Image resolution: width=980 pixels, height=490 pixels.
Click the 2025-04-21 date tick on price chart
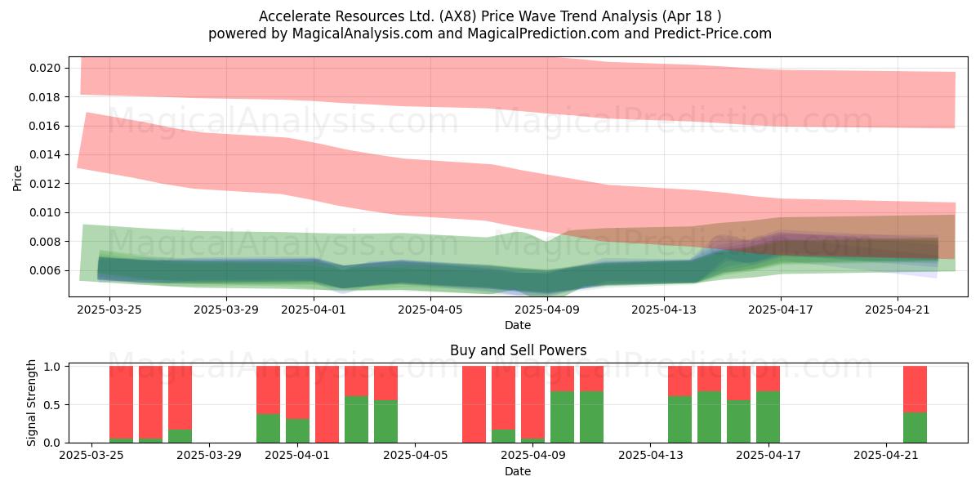coord(898,309)
